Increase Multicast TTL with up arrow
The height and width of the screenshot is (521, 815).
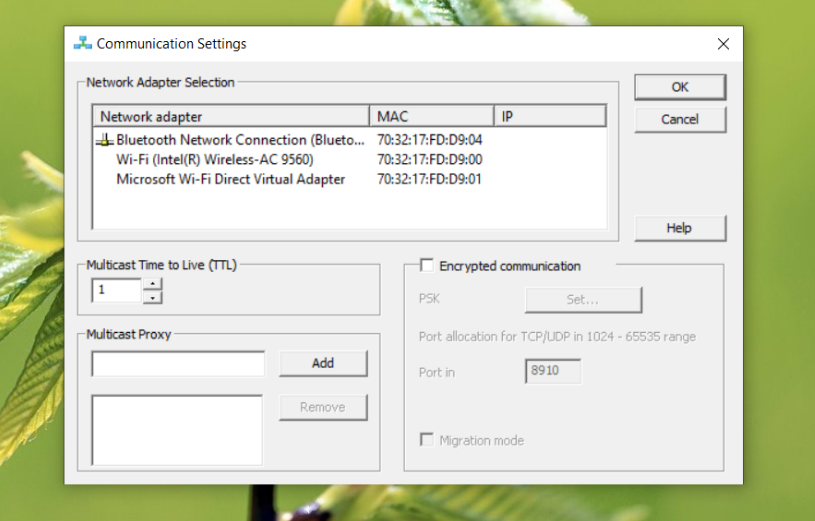152,284
